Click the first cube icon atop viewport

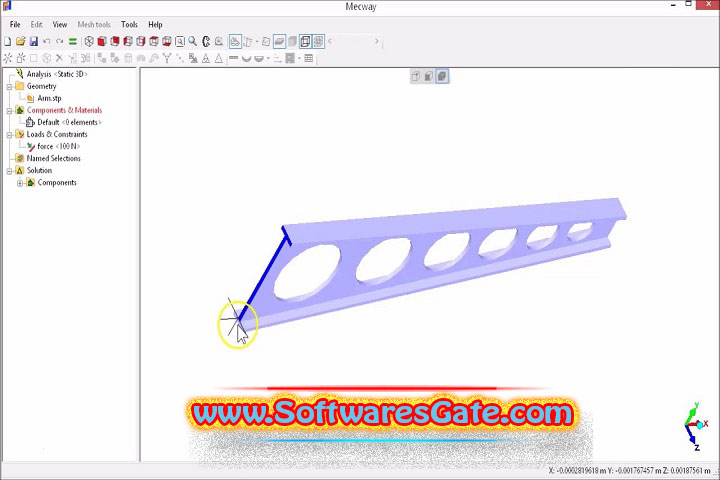tap(416, 76)
